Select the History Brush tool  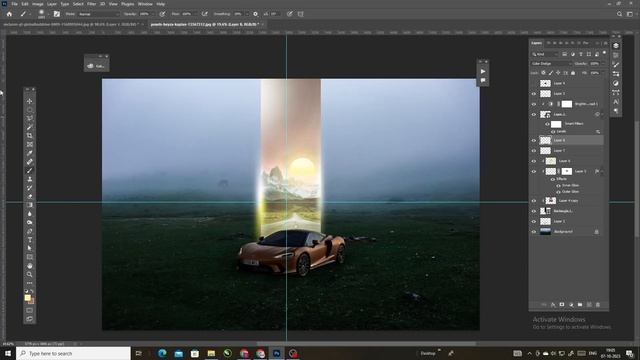click(x=29, y=188)
